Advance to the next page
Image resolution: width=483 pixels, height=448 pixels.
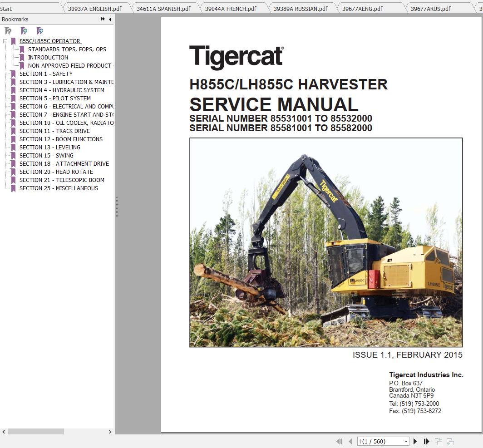tap(415, 441)
